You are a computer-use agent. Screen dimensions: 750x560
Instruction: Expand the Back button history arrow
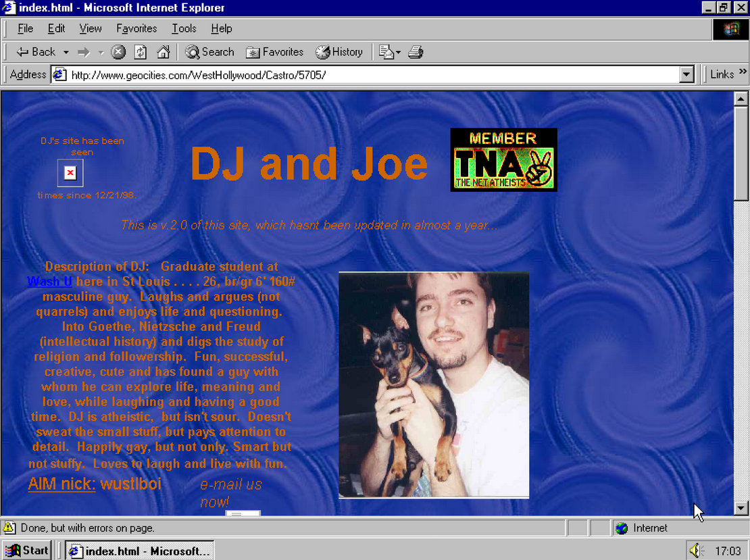pos(66,52)
